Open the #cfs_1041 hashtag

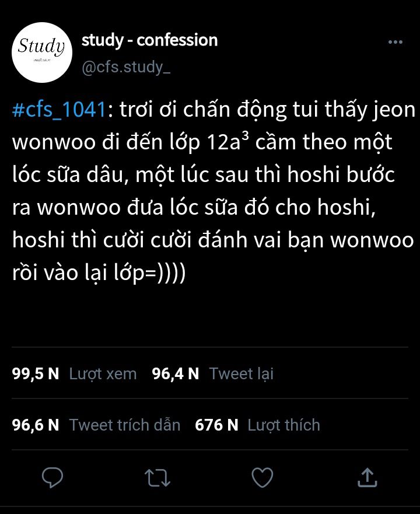point(59,110)
